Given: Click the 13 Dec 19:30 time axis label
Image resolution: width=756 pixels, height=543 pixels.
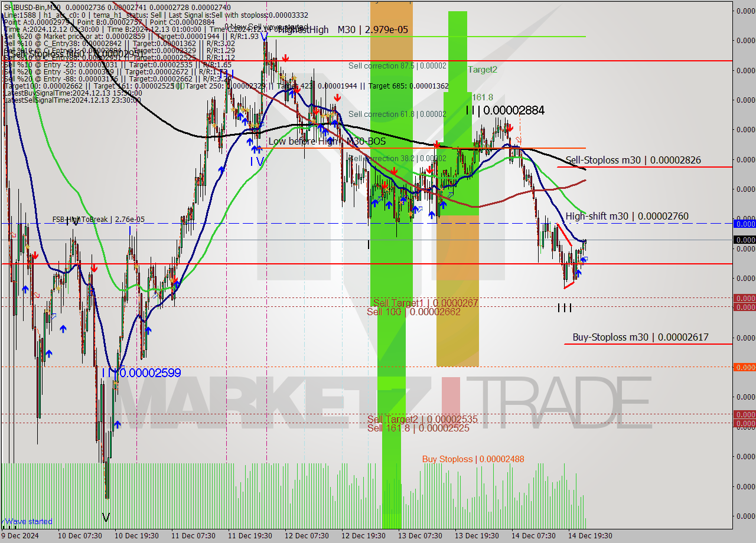Looking at the screenshot, I should click(x=477, y=536).
